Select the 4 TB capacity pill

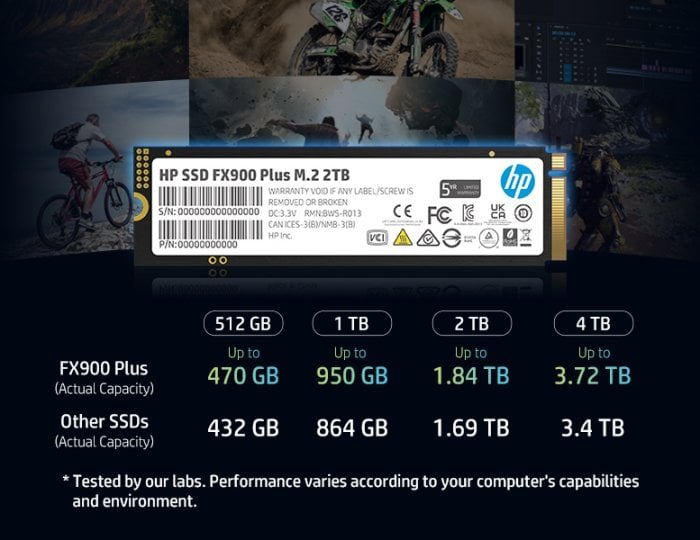[x=593, y=323]
